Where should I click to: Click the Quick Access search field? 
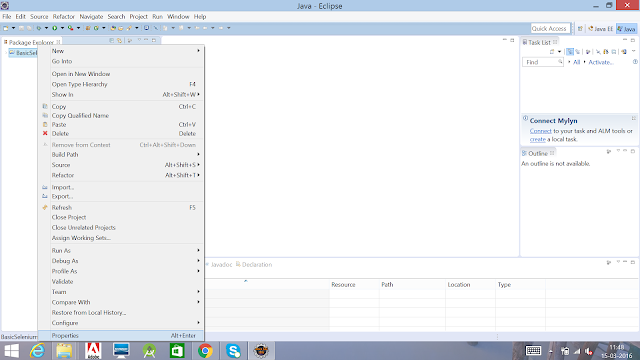point(550,29)
